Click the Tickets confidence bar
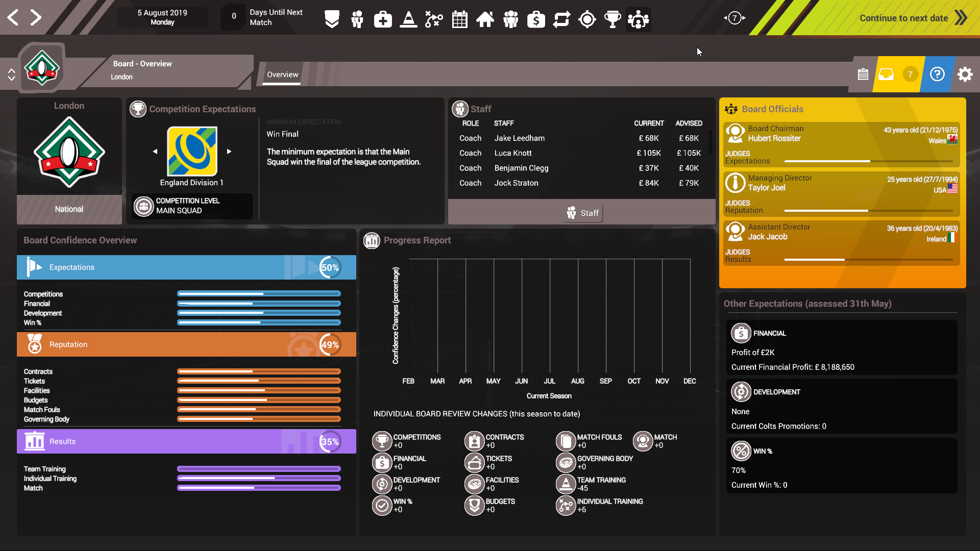Viewport: 980px width, 551px height. (x=259, y=381)
